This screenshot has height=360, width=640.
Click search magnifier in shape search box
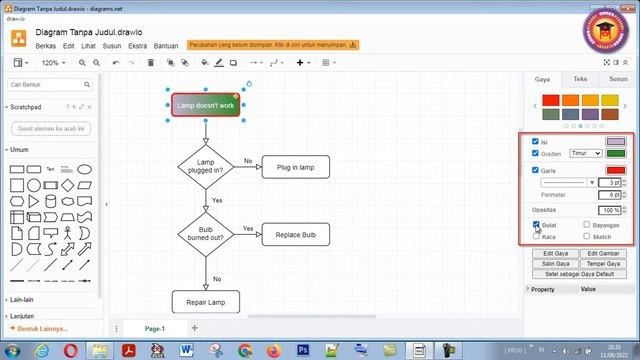coord(87,84)
